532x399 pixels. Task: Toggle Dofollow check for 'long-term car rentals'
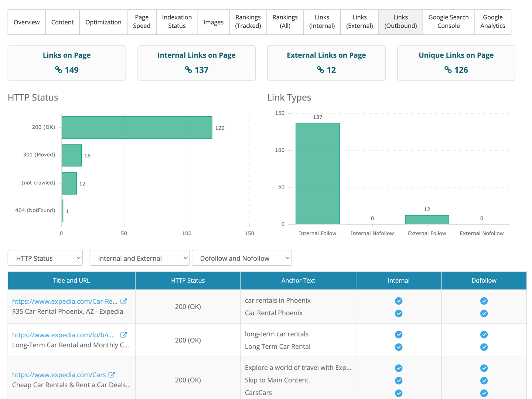click(484, 334)
